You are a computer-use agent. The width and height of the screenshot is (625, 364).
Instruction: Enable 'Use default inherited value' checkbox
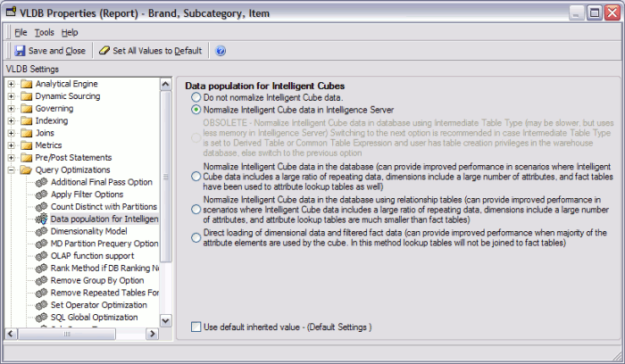[x=196, y=327]
